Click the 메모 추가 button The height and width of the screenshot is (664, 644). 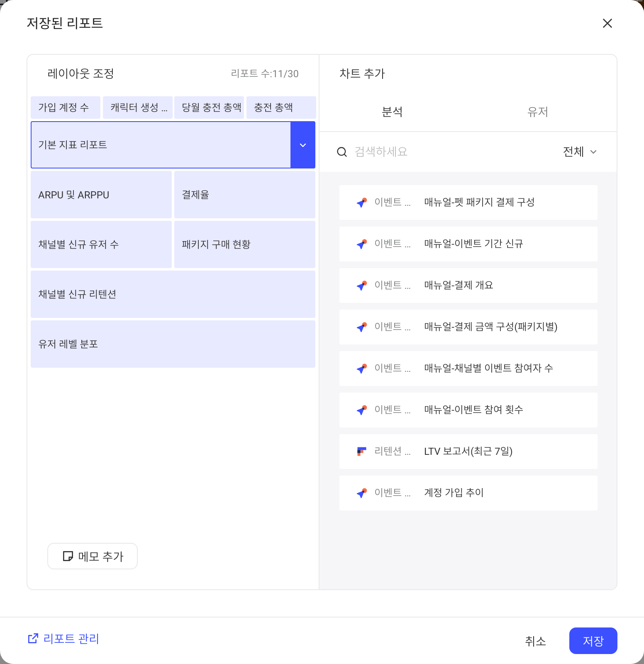pyautogui.click(x=93, y=556)
